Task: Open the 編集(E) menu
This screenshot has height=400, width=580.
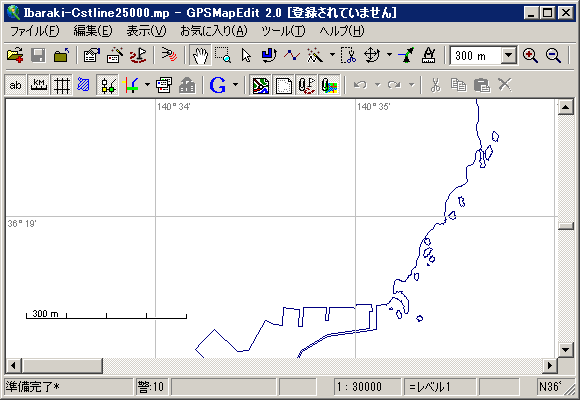Action: tap(92, 31)
